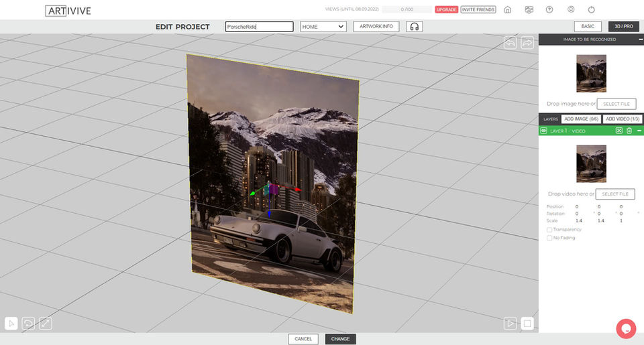Click the red X-axis gizmo arrow
Image resolution: width=644 pixels, height=345 pixels.
[x=297, y=190]
